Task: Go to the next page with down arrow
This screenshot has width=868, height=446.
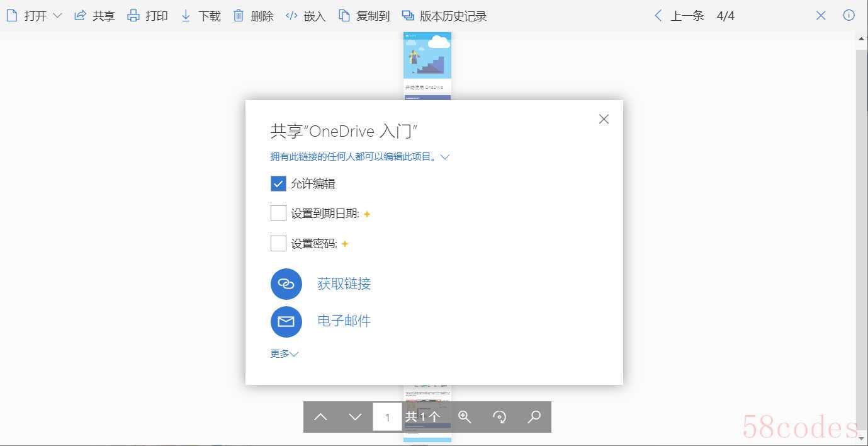Action: click(x=355, y=417)
